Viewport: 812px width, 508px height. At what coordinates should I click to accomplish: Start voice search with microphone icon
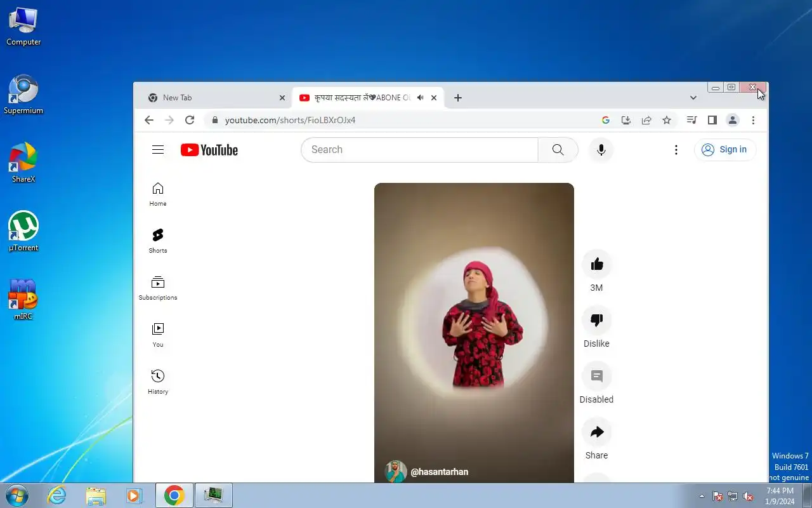click(x=601, y=150)
